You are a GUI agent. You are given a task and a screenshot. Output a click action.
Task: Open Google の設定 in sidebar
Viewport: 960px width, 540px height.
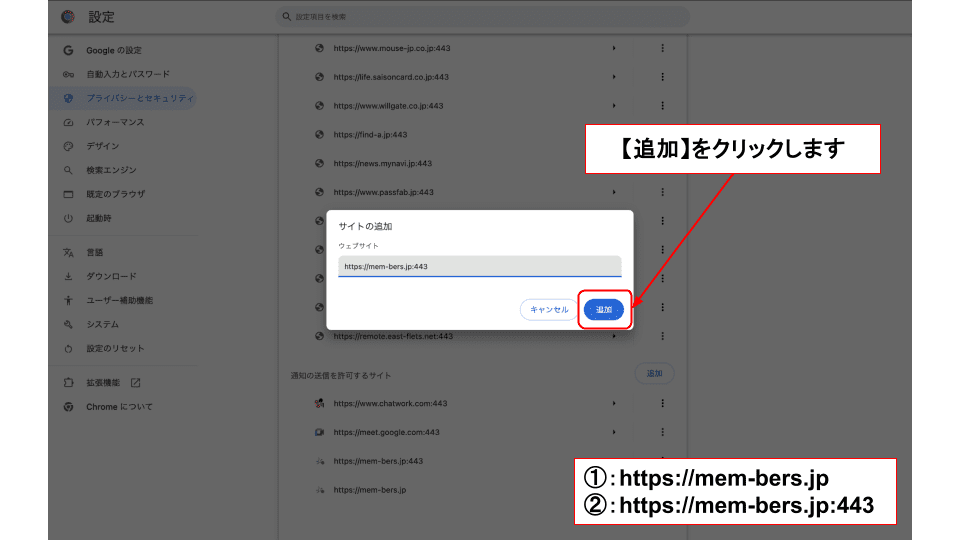[x=114, y=50]
